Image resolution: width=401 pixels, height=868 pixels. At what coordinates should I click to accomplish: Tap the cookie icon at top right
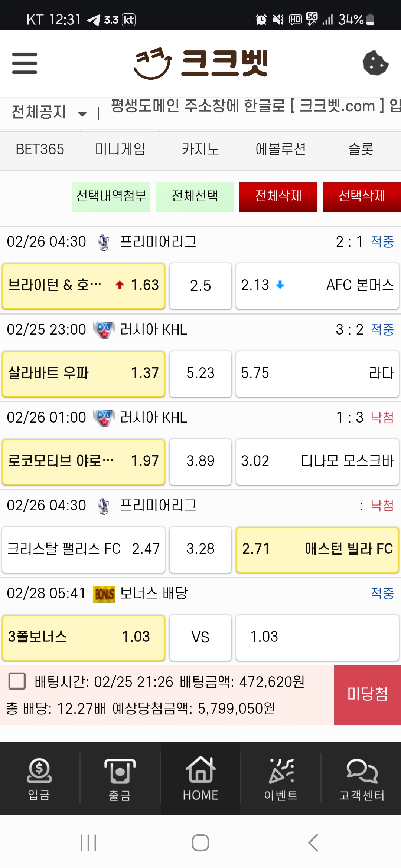[x=375, y=63]
